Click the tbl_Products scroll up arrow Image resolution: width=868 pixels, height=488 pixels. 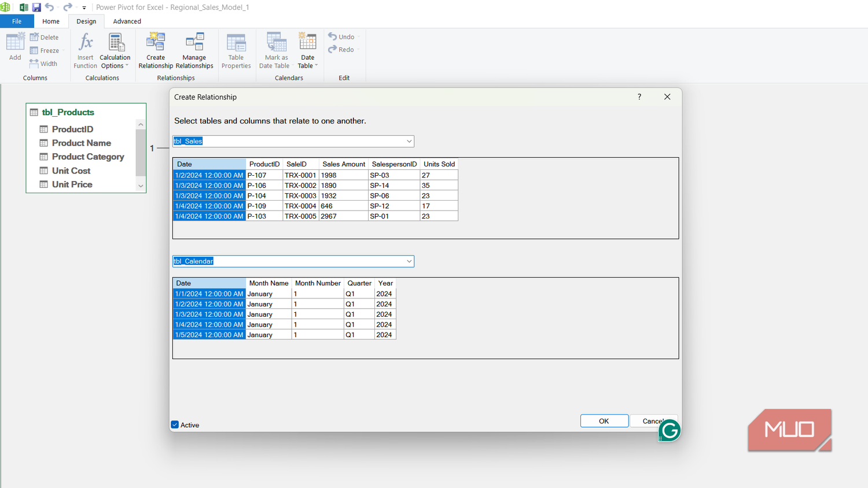pos(141,124)
